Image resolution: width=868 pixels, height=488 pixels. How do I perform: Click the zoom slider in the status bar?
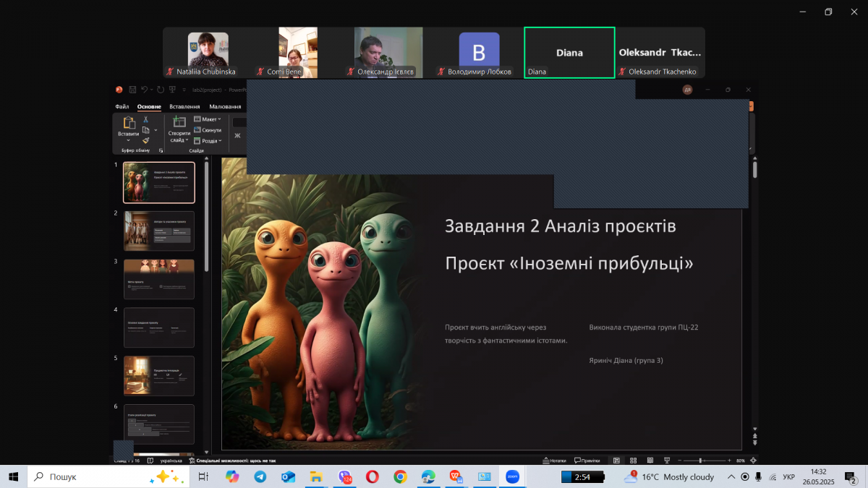pyautogui.click(x=700, y=461)
